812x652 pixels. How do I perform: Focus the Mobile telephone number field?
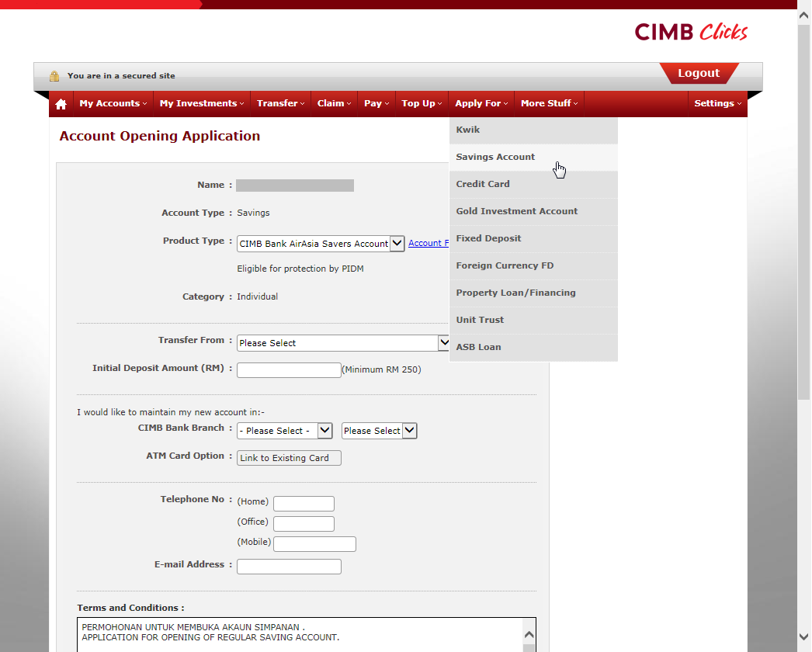(x=315, y=544)
